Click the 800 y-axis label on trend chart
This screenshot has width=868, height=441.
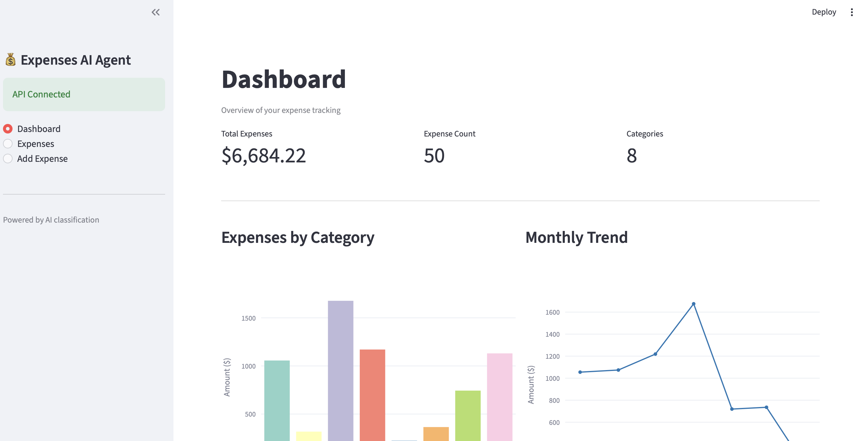coord(554,400)
